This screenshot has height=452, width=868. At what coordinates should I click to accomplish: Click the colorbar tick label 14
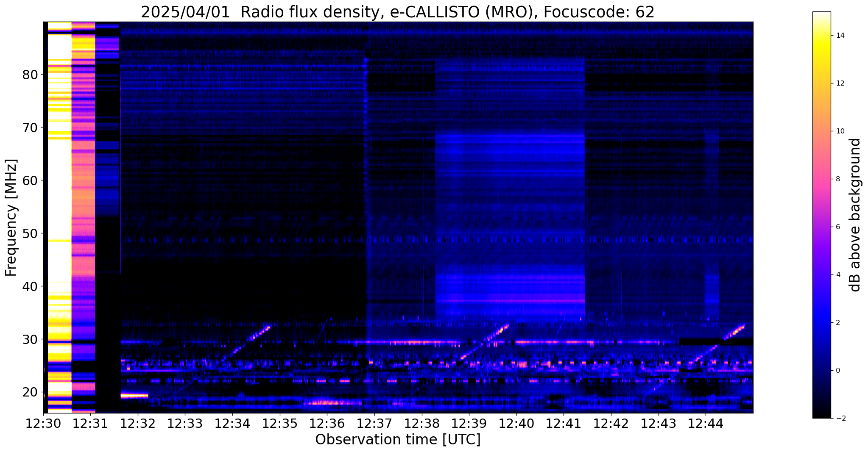pyautogui.click(x=840, y=36)
